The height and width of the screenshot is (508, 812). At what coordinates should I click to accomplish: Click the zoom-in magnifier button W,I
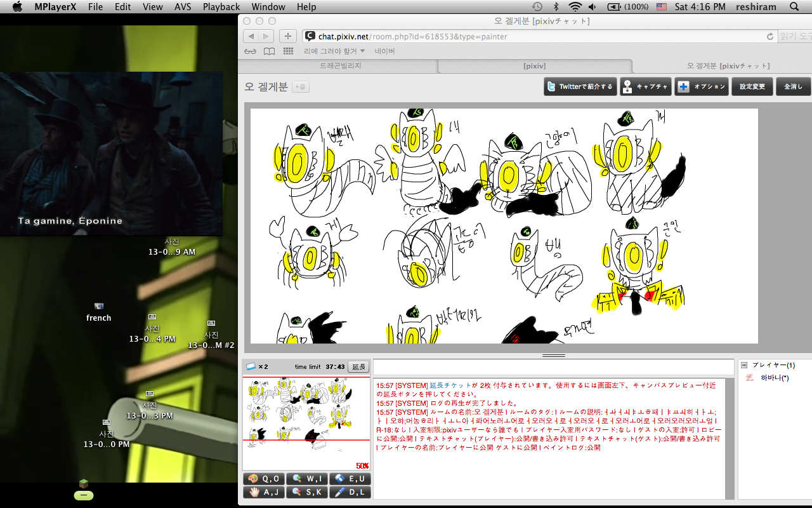[307, 479]
